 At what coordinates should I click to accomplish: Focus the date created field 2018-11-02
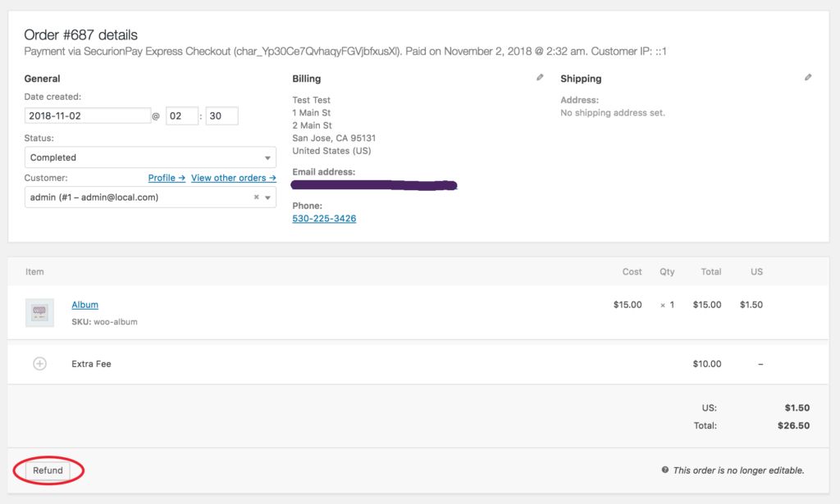(x=88, y=116)
